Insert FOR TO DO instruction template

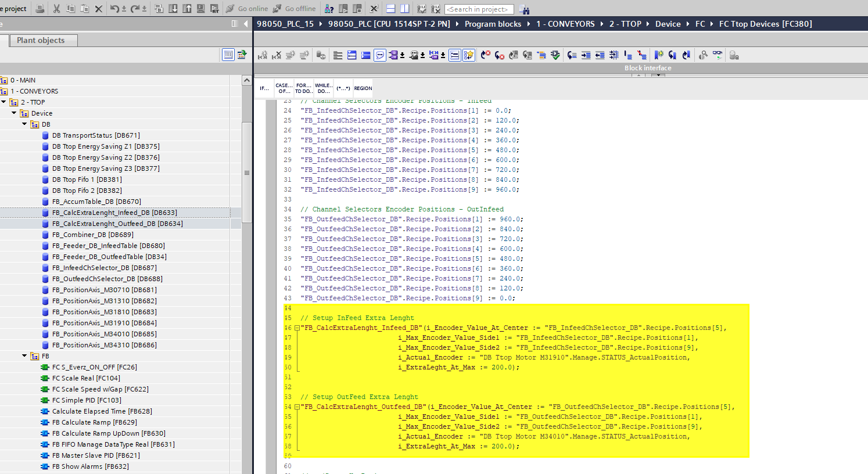(303, 88)
